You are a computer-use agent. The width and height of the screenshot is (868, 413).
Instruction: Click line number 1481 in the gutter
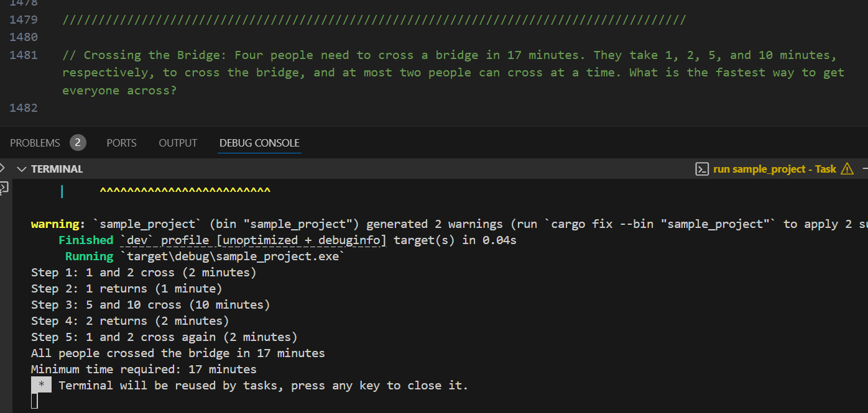click(24, 55)
